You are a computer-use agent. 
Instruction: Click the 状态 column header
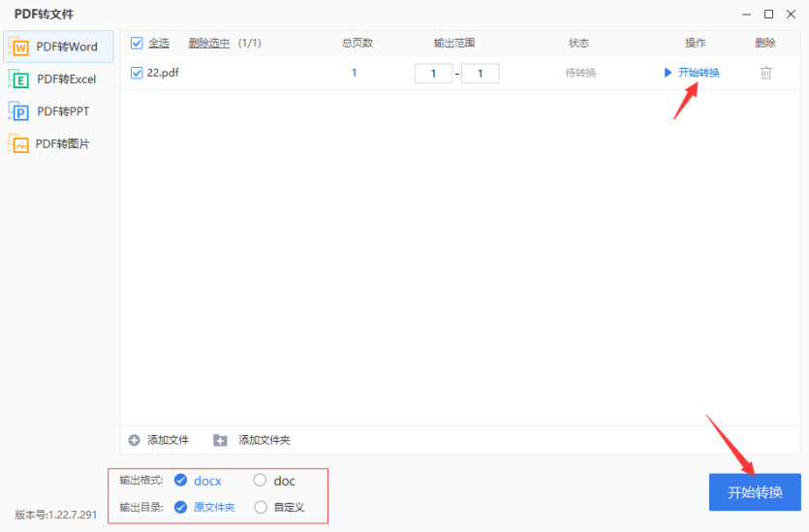click(578, 43)
